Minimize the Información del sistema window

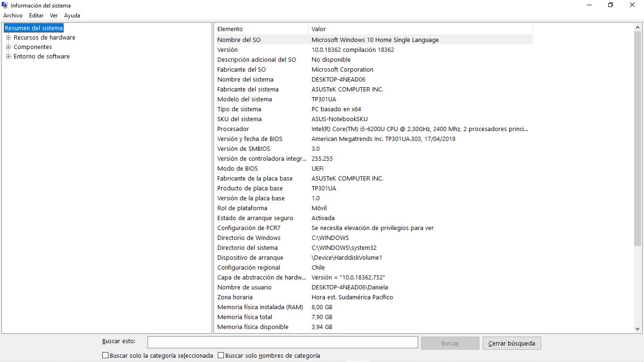pyautogui.click(x=590, y=5)
